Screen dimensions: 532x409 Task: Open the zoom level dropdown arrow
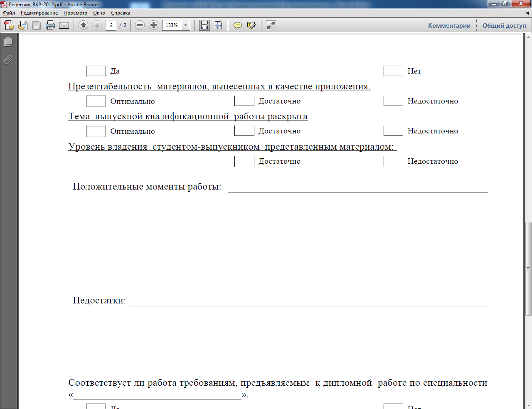(186, 25)
